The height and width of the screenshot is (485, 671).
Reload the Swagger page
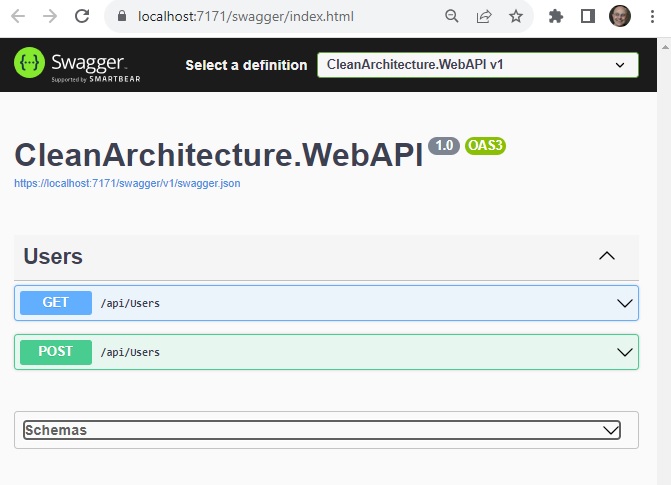[x=82, y=16]
